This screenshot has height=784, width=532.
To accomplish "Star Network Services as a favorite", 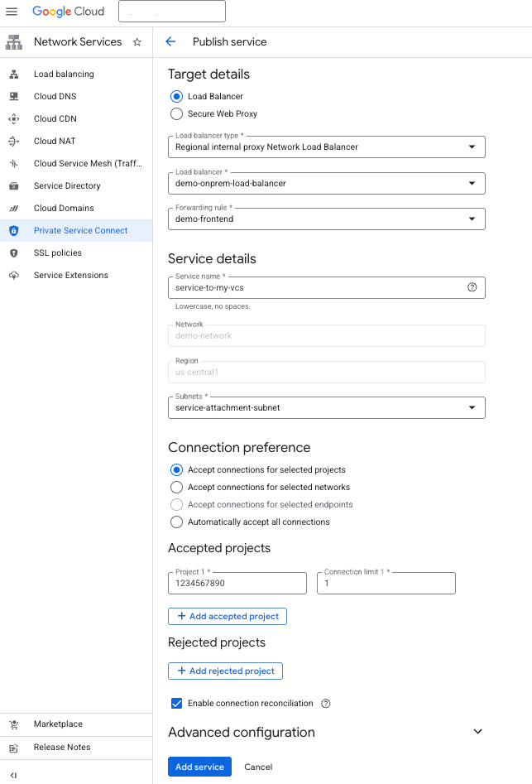I will [x=137, y=41].
